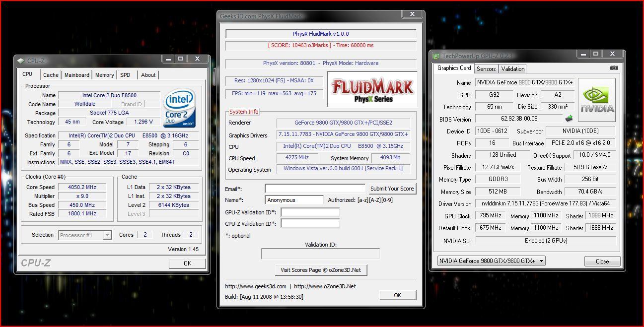Click the Name field showing Anonymous
This screenshot has width=644, height=327.
click(x=294, y=200)
